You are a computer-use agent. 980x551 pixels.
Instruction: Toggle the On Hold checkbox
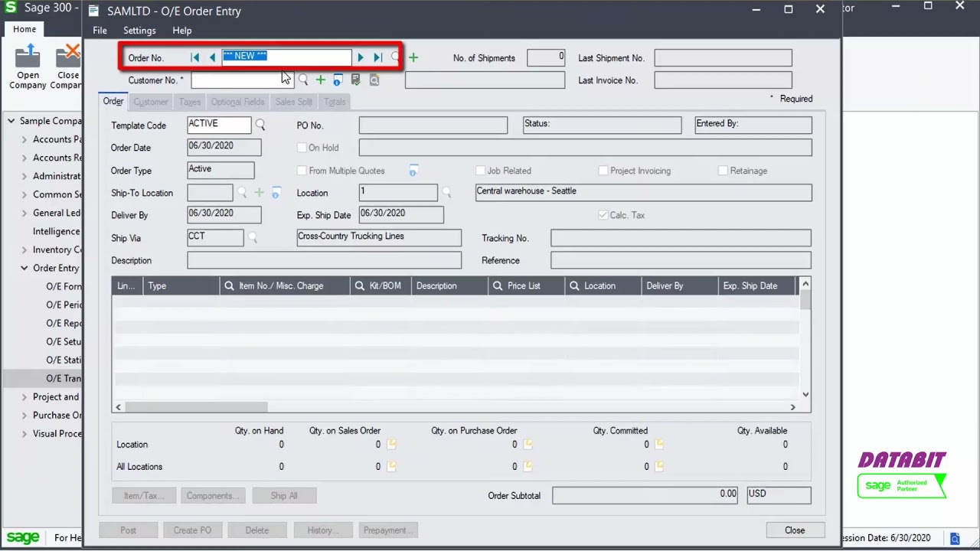click(302, 148)
